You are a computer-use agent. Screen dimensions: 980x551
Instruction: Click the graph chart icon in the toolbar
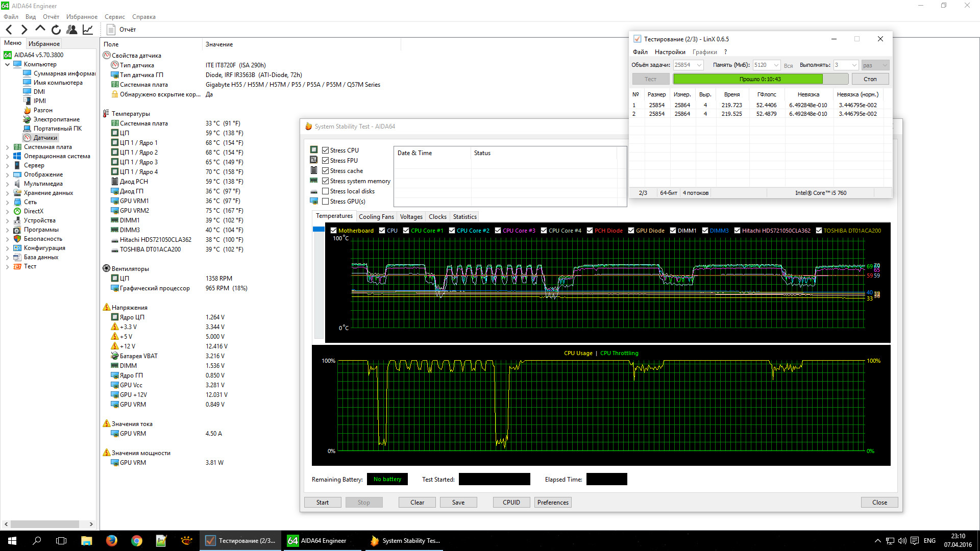(x=88, y=30)
